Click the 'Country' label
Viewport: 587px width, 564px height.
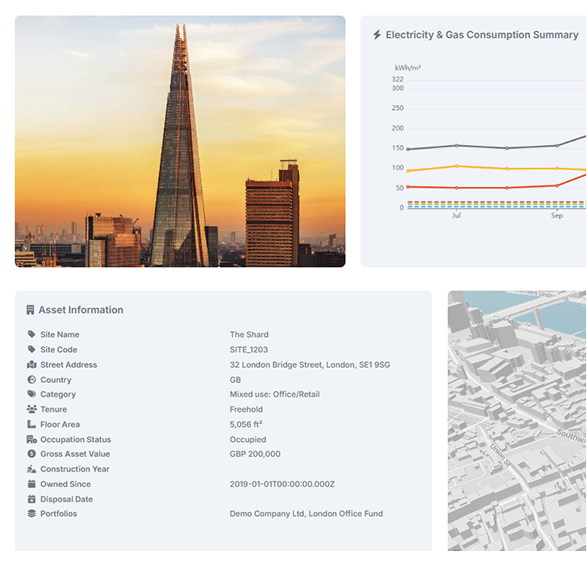point(56,379)
